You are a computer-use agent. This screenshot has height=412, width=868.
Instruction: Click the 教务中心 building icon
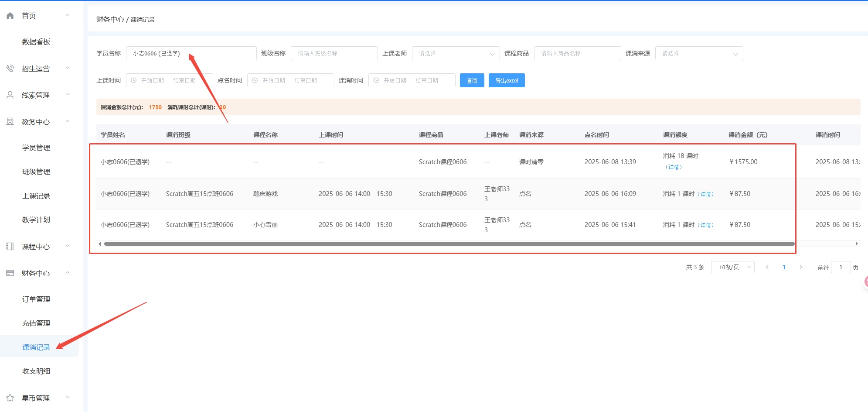(x=10, y=122)
